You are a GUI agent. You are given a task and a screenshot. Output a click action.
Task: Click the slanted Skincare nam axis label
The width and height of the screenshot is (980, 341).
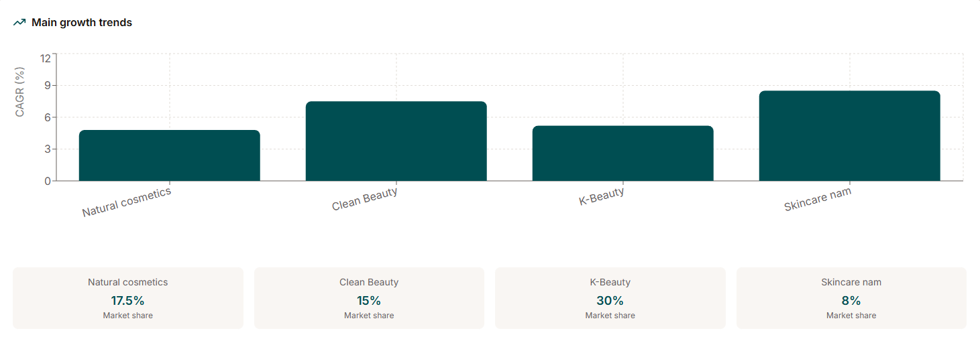818,200
